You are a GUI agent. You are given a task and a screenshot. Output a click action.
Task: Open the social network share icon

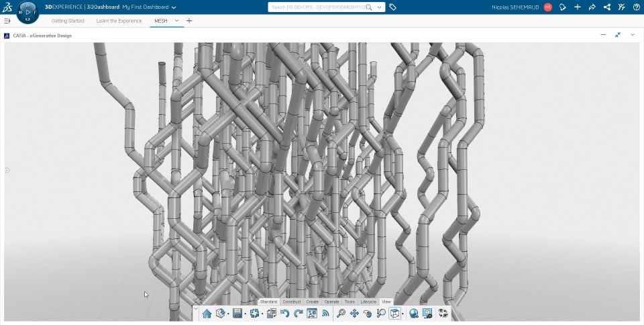[607, 7]
